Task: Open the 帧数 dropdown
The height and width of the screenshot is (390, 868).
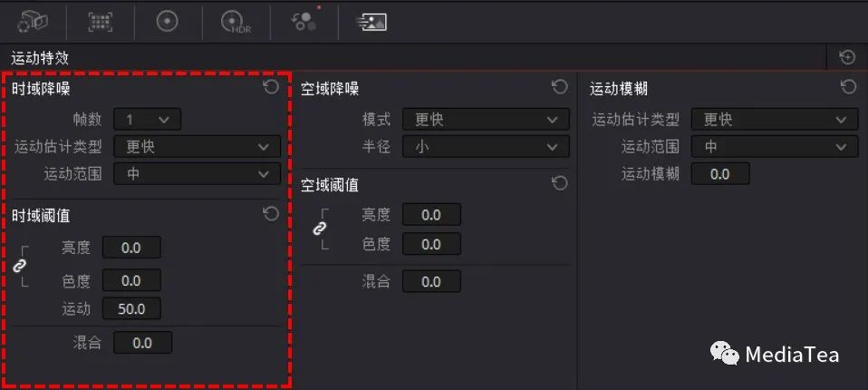Action: [x=148, y=119]
